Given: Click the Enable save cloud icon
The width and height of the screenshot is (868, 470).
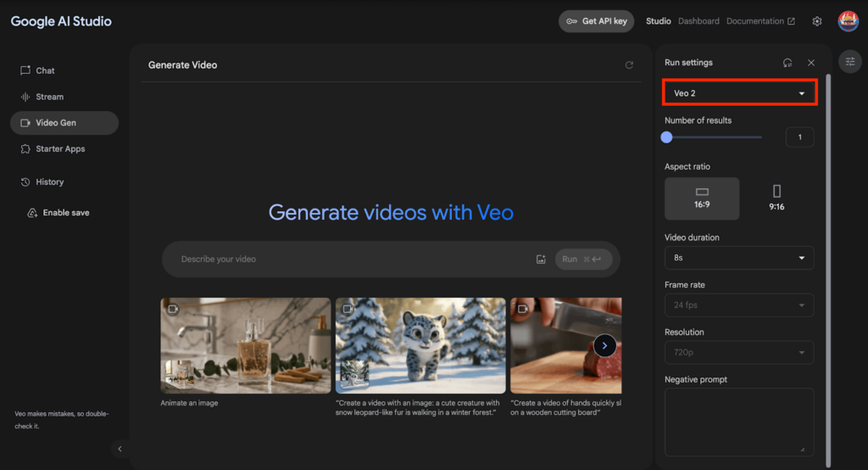Looking at the screenshot, I should click(33, 213).
